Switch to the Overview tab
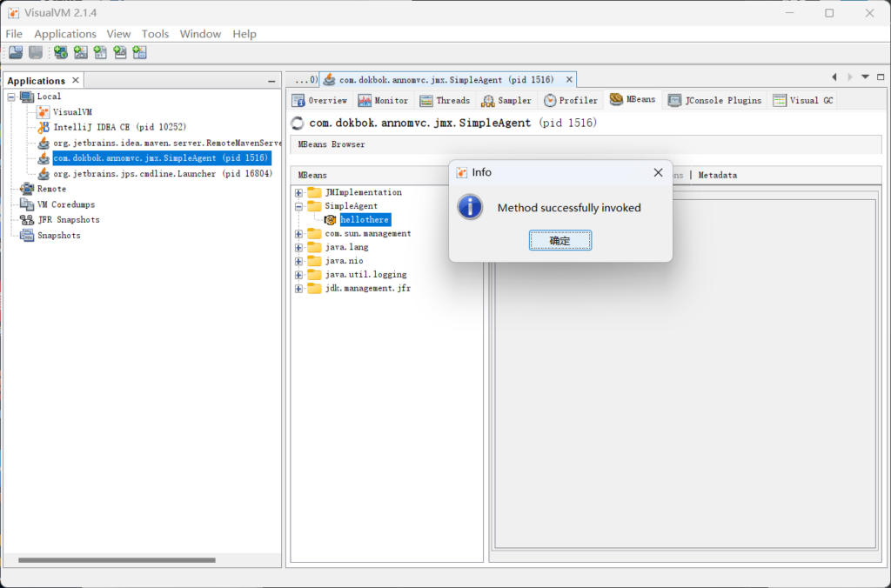891x588 pixels. pos(319,101)
